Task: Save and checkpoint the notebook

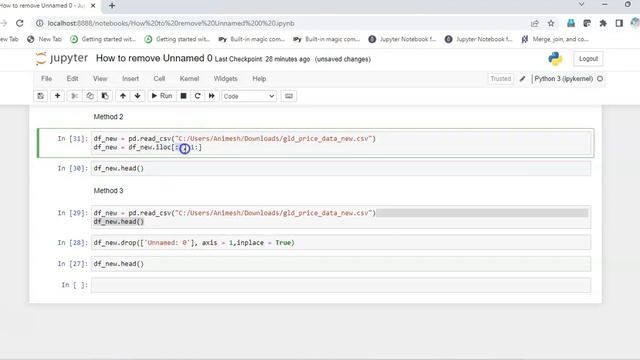Action: click(40, 96)
